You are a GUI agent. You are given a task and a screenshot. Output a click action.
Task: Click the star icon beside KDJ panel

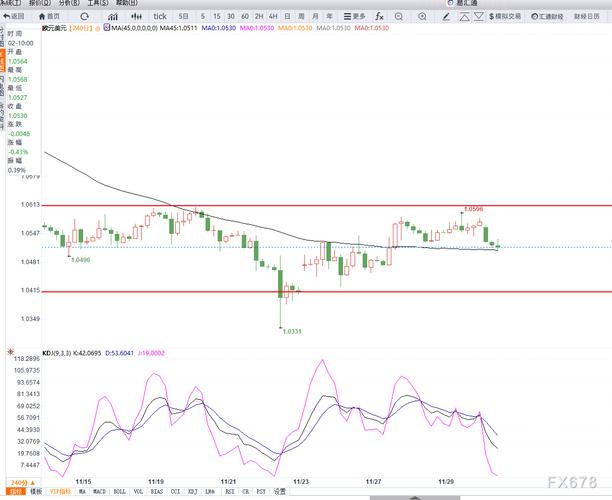pos(11,352)
